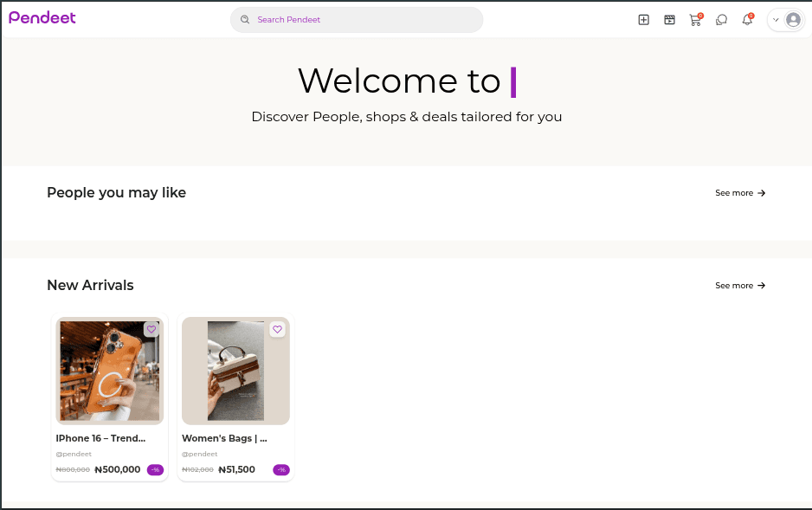The image size is (812, 510).
Task: Open the cart icon with item badge
Action: click(x=695, y=19)
